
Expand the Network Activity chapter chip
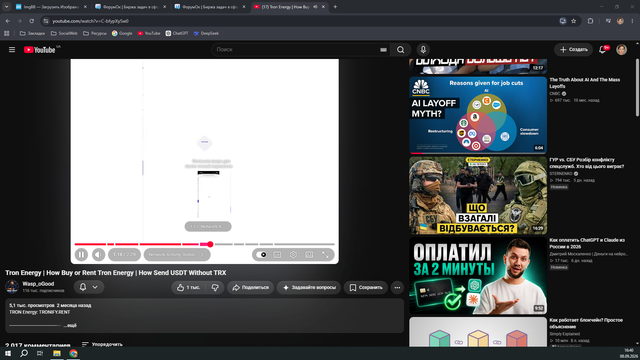pos(177,255)
